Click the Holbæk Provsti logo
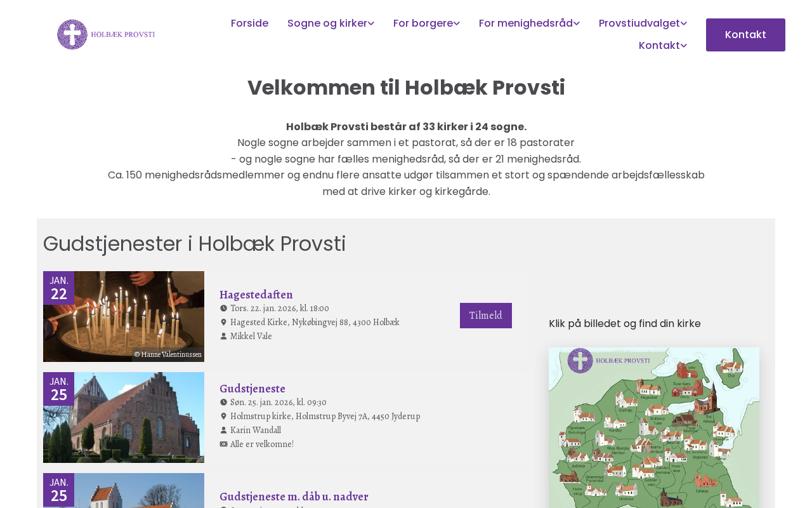 point(106,34)
